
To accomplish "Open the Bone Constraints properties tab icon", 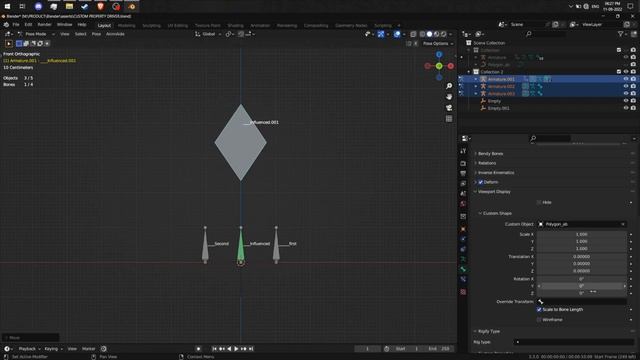I will click(463, 280).
